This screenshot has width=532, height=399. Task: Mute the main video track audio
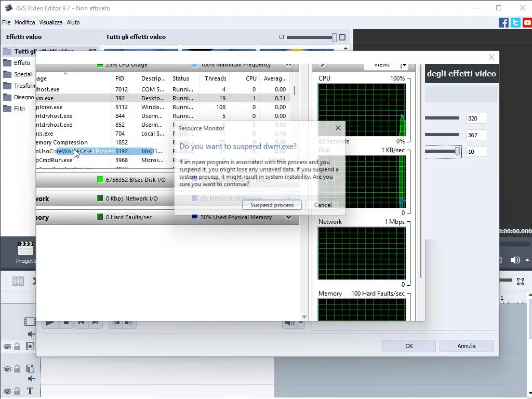pyautogui.click(x=31, y=334)
